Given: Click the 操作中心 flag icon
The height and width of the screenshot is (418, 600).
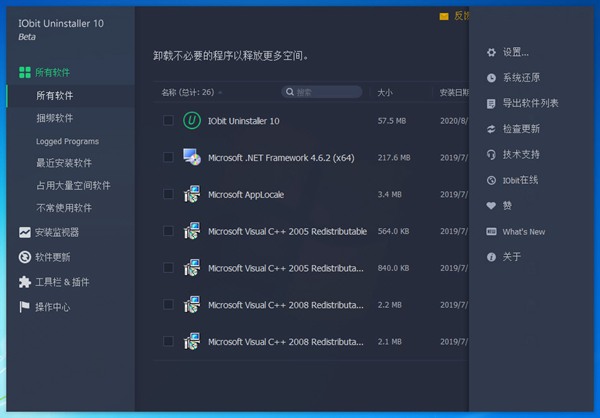Looking at the screenshot, I should click(x=24, y=307).
